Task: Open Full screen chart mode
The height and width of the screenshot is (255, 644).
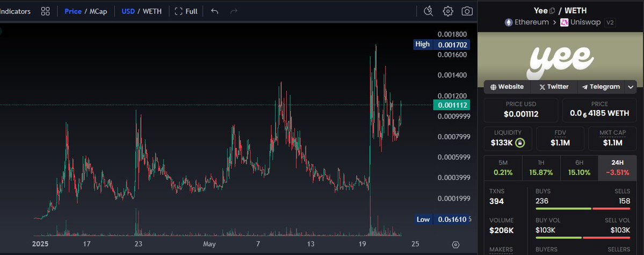Action: (x=186, y=11)
